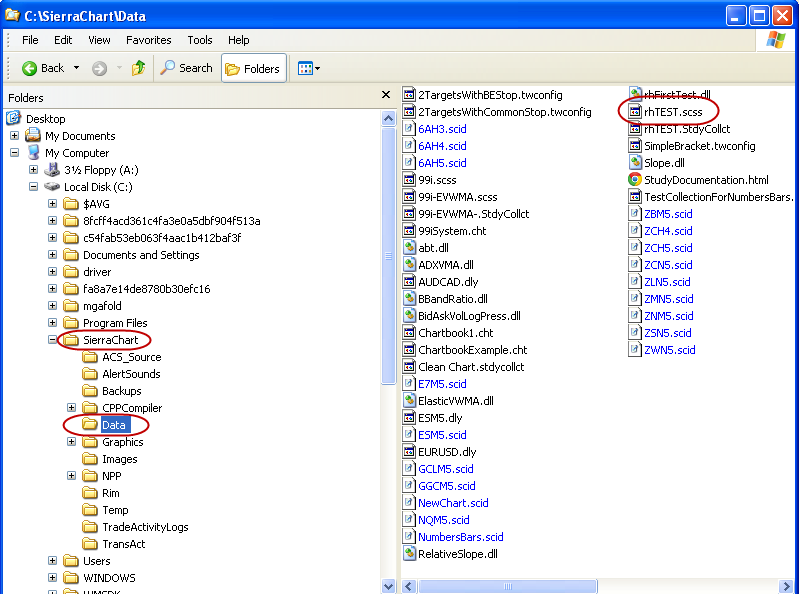799x594 pixels.
Task: Select the TransAct folder
Action: 123,544
